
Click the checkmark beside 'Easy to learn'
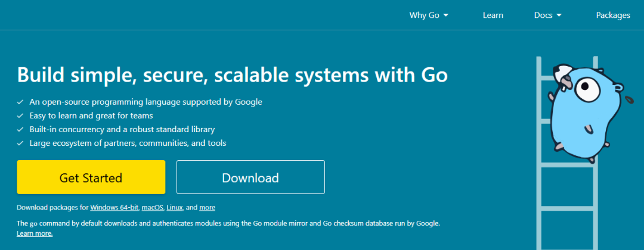(x=20, y=115)
